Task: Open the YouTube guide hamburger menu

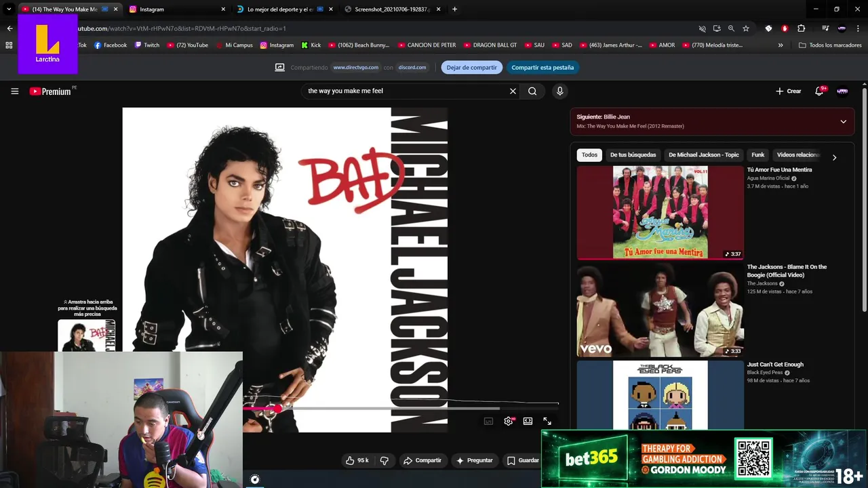Action: click(x=14, y=91)
